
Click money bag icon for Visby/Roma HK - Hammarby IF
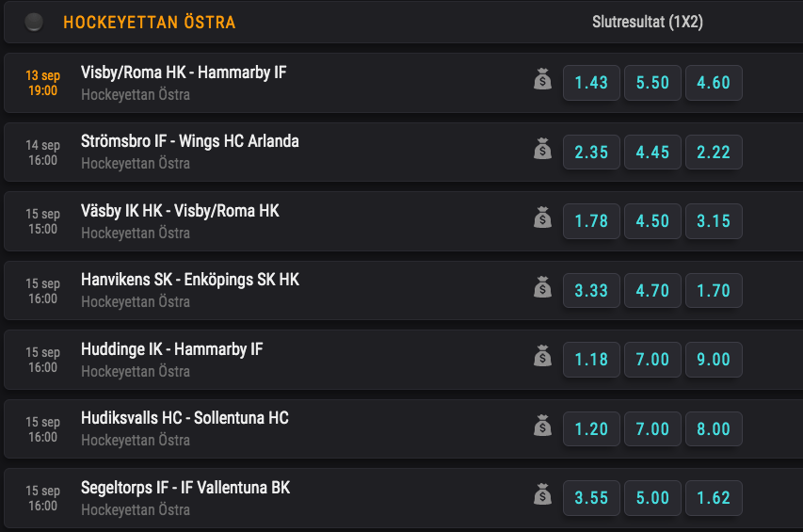coord(542,79)
